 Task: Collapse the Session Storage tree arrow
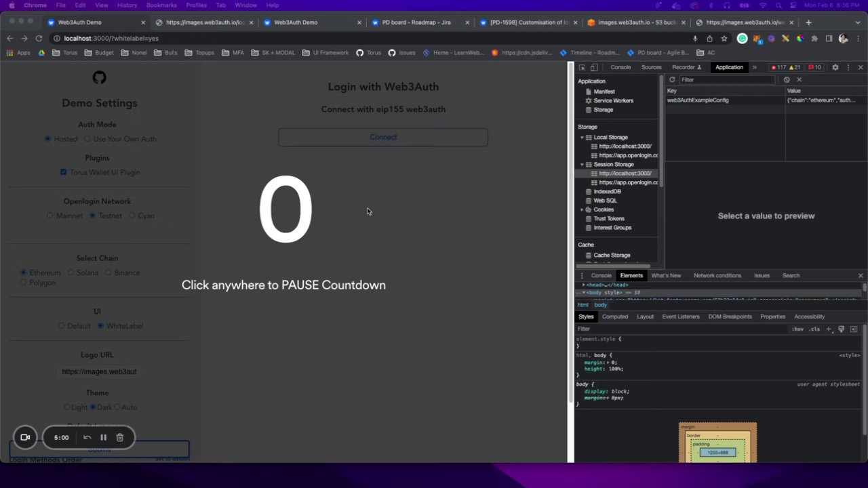pos(582,165)
